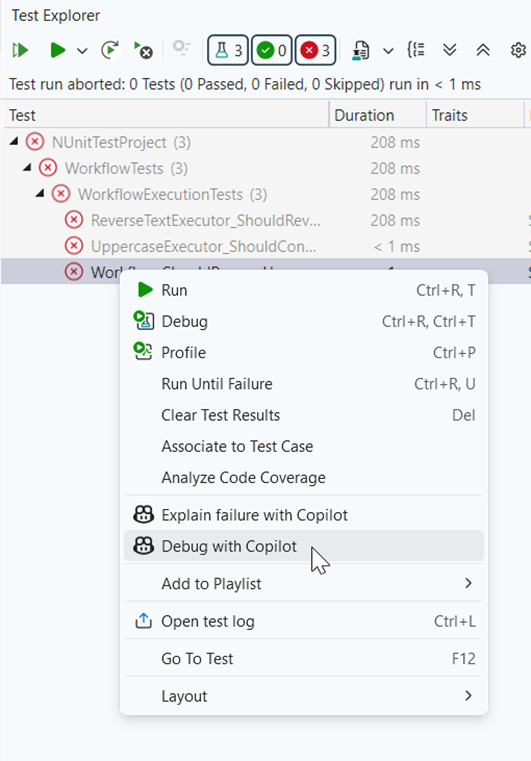Click failed icon of UppercaseExecutor test
Viewport: 531px width, 761px height.
74,247
